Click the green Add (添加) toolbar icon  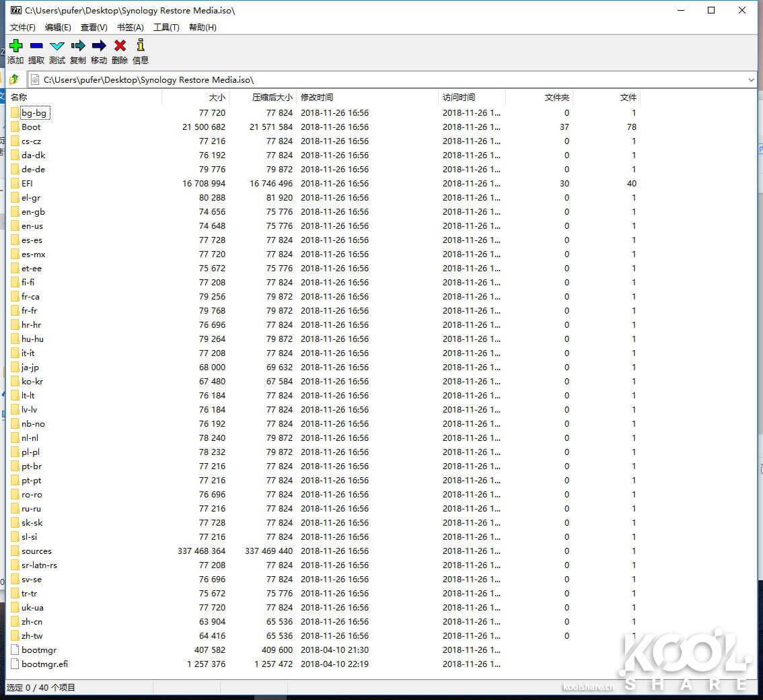click(x=15, y=46)
